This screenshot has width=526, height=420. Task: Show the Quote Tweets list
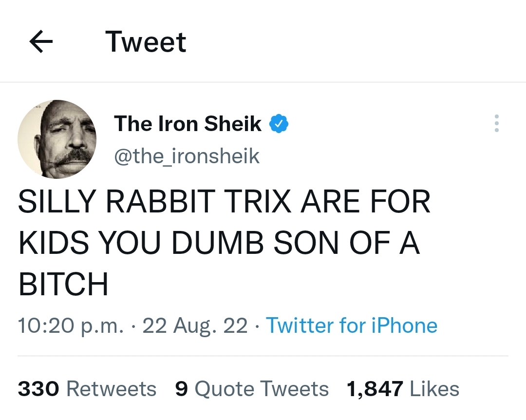(262, 389)
